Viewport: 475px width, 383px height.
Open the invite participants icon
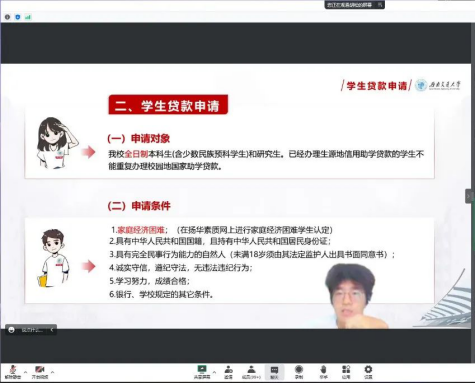[x=228, y=372]
